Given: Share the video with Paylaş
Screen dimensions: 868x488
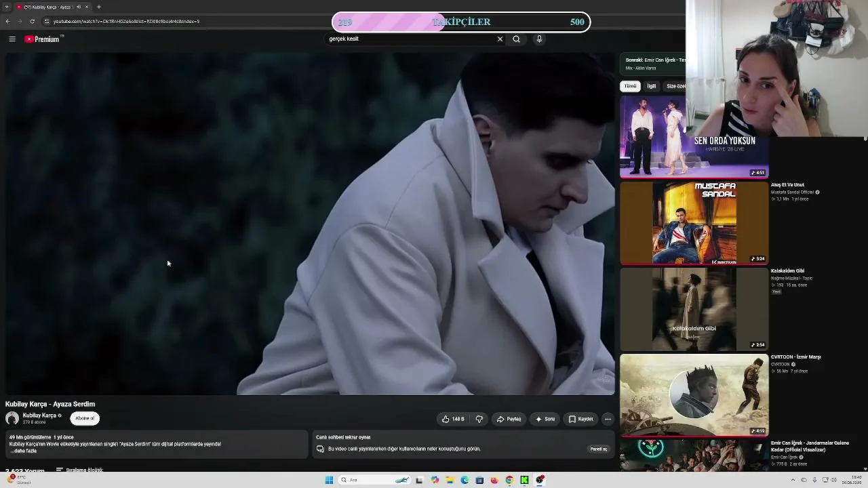Looking at the screenshot, I should pos(509,419).
